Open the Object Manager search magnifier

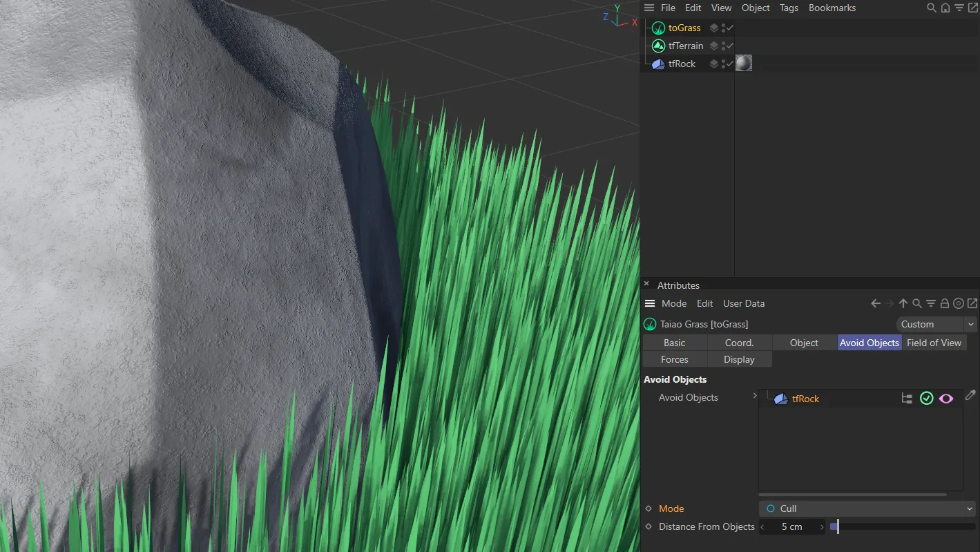tap(931, 8)
